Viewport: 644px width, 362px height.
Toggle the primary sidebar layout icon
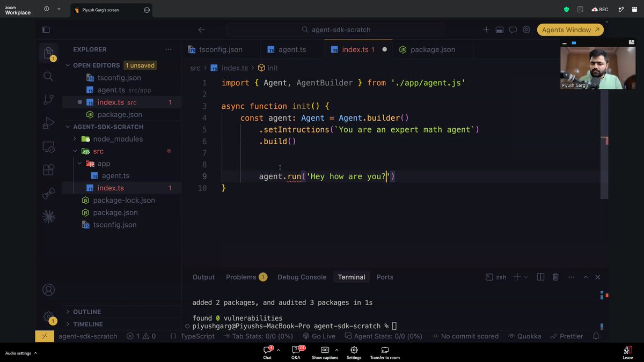46,30
